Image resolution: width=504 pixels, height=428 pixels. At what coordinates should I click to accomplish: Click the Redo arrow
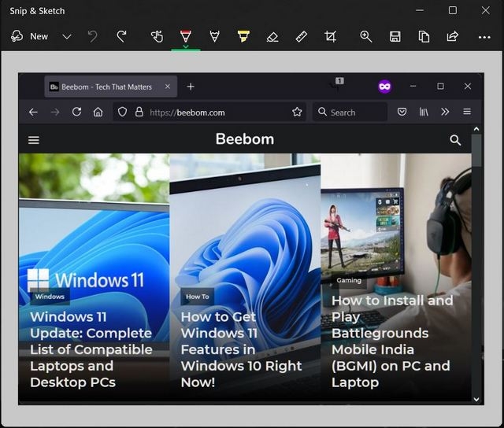tap(121, 36)
